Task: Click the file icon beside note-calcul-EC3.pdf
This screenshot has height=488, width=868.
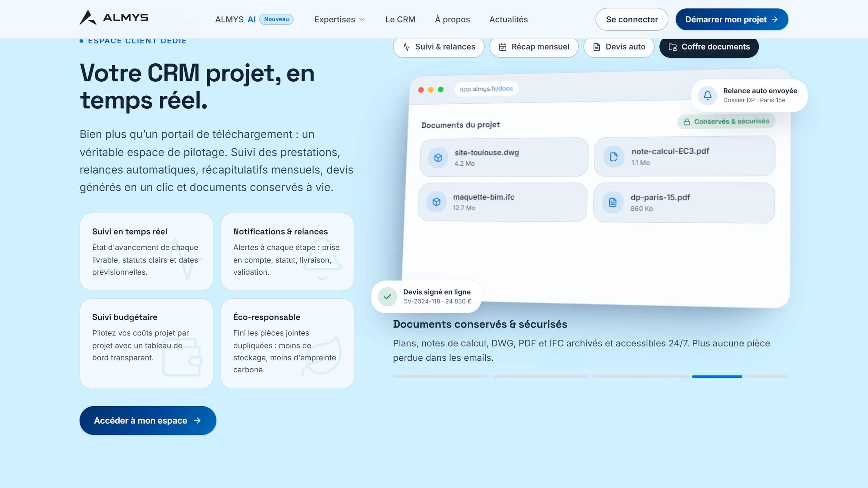Action: (x=614, y=157)
